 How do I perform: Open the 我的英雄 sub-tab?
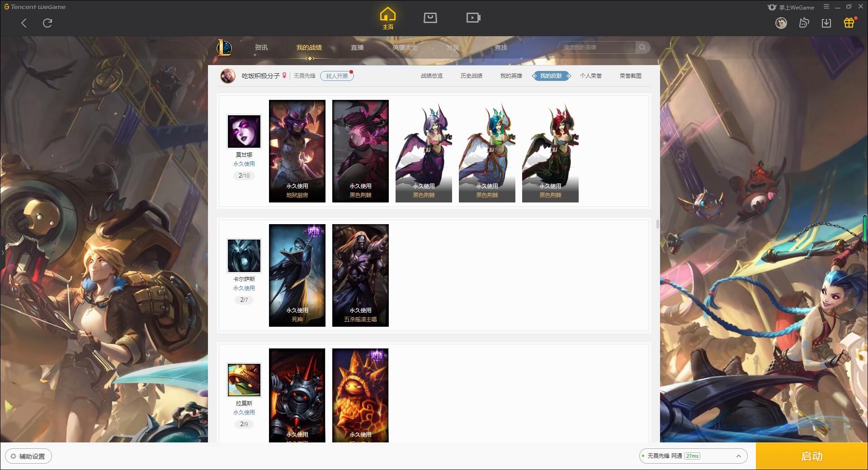511,76
